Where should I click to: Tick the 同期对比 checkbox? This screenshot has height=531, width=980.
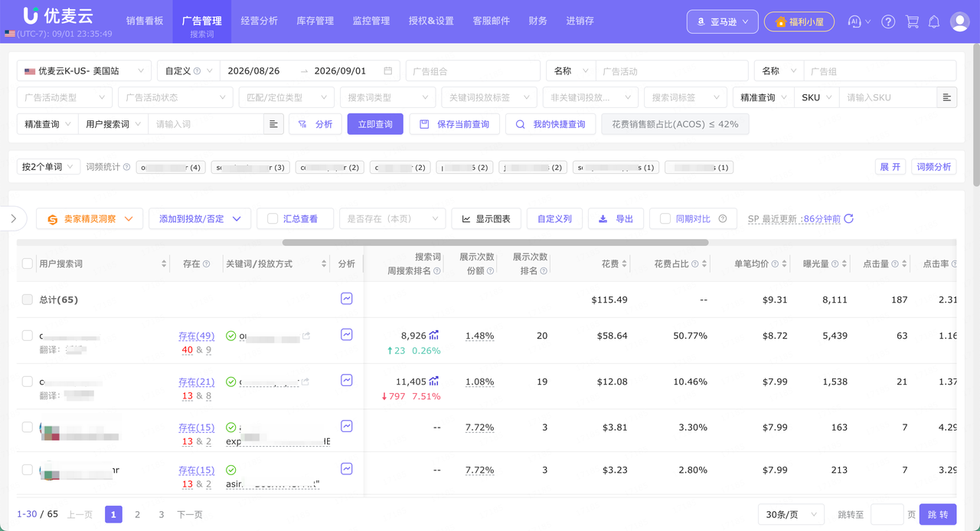coord(665,218)
